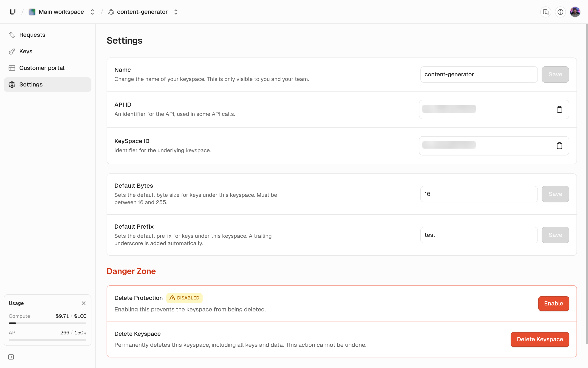Viewport: 588px width, 368px height.
Task: Click the Unkey logo icon
Action: click(x=13, y=12)
